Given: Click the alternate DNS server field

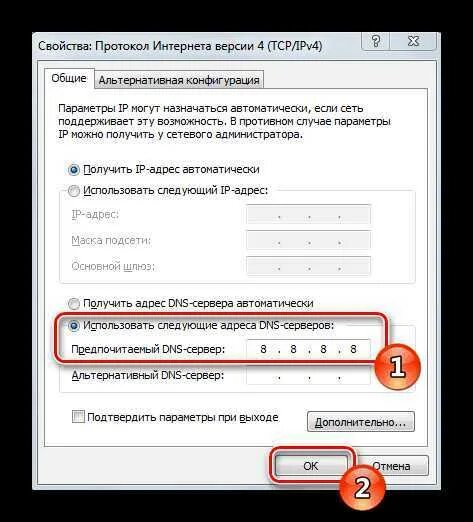Looking at the screenshot, I should click(308, 376).
